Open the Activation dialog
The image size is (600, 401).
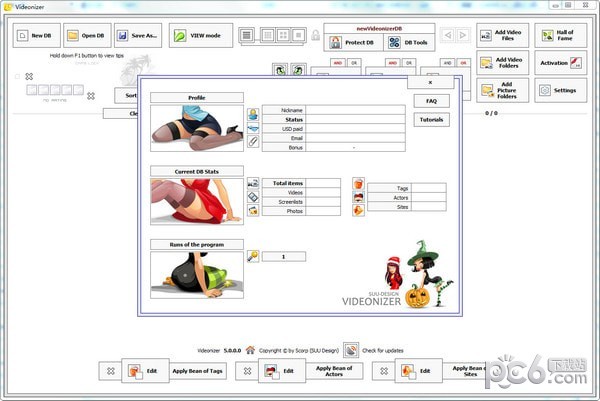pos(560,62)
